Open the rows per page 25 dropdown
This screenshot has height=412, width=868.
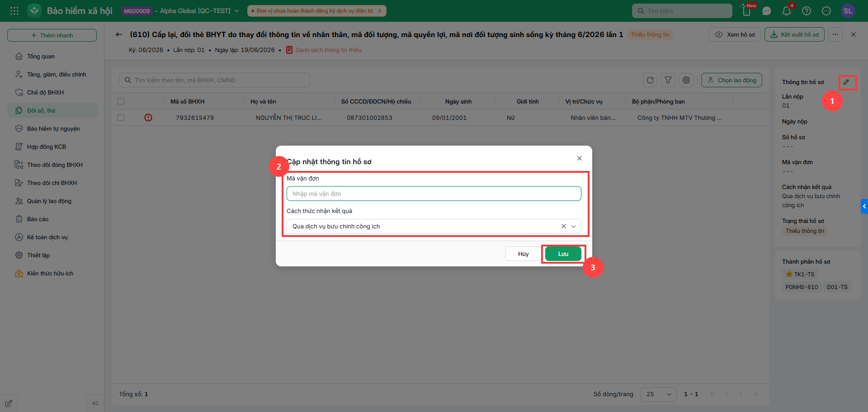(658, 394)
